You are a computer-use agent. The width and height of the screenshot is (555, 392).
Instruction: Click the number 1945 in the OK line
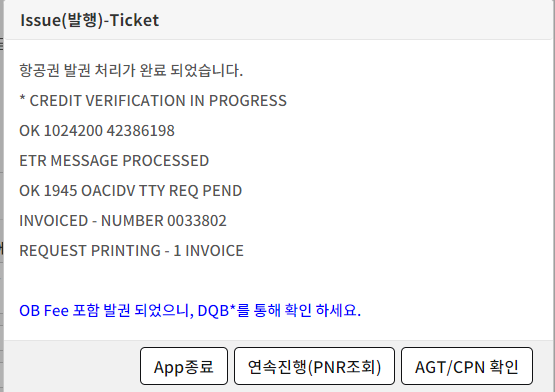(61, 191)
